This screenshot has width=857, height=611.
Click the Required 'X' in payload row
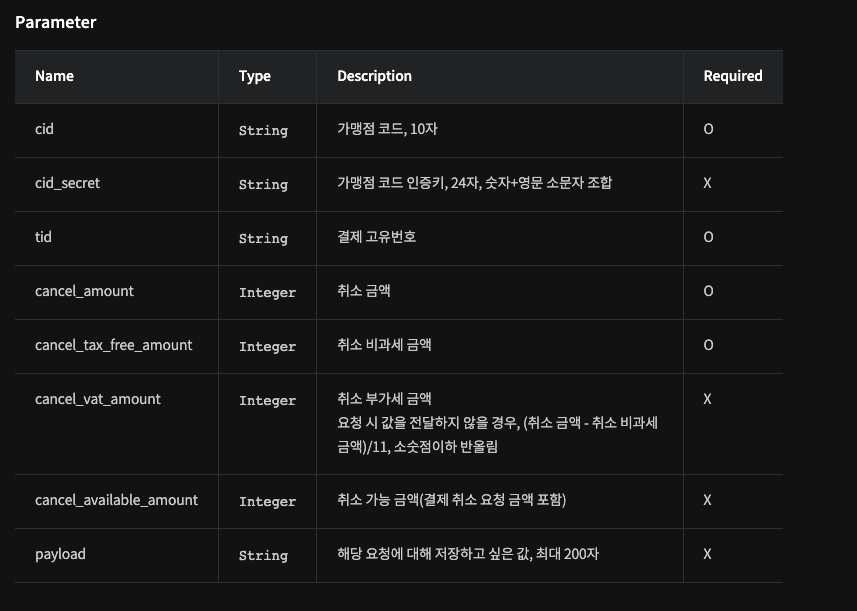click(707, 554)
